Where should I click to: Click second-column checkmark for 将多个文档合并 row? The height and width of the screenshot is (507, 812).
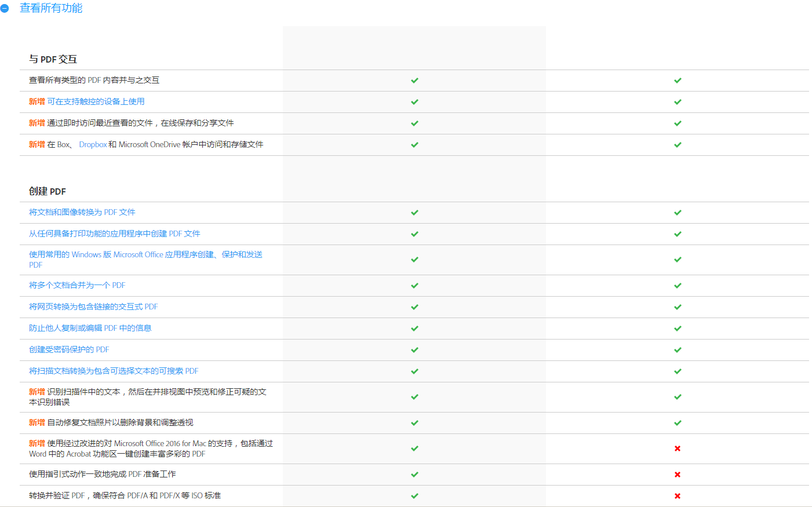pos(678,286)
